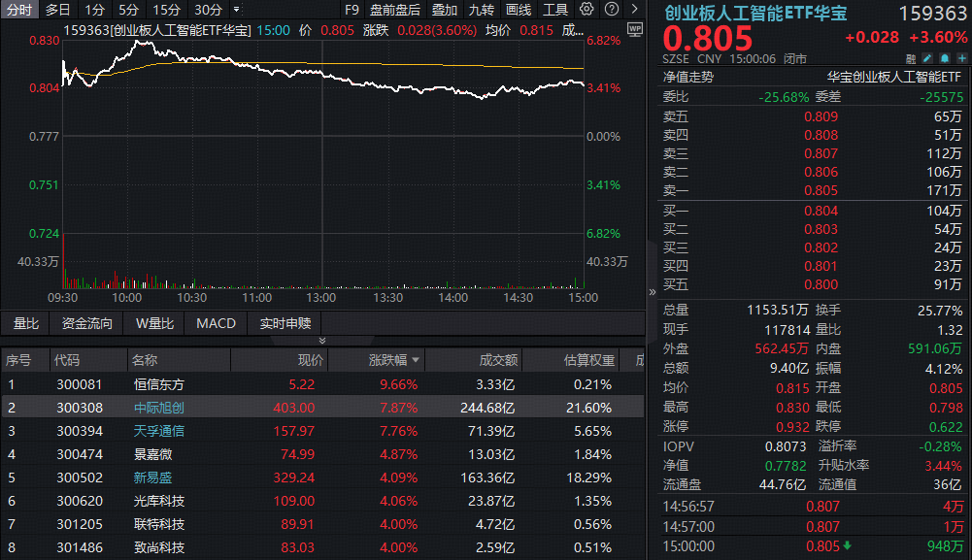Open the 资金流向 tab
This screenshot has height=560, width=972.
point(87,323)
